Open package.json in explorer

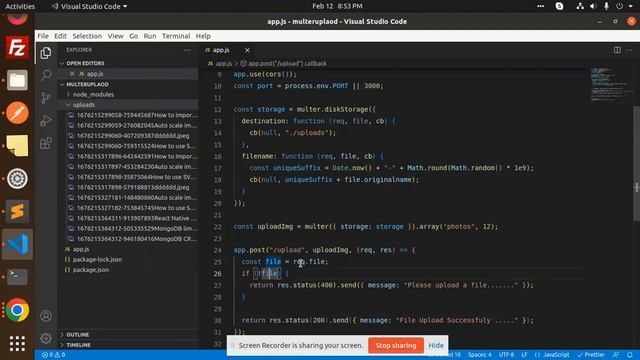[x=91, y=270]
